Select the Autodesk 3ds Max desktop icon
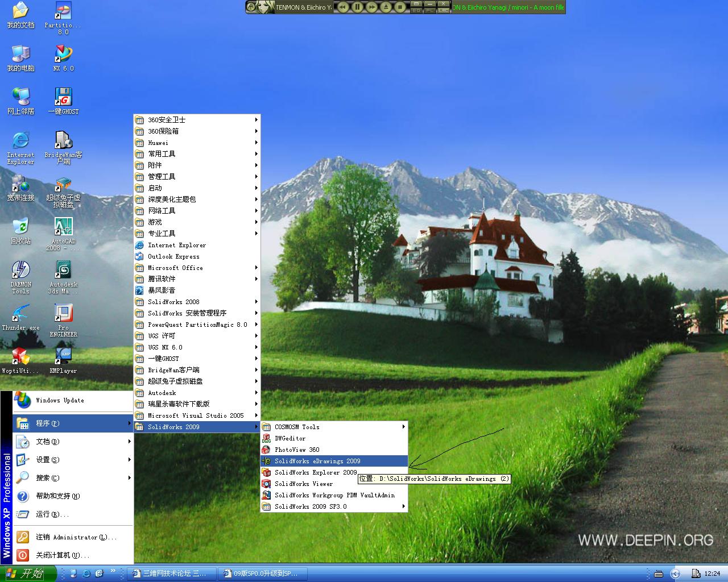 click(63, 277)
